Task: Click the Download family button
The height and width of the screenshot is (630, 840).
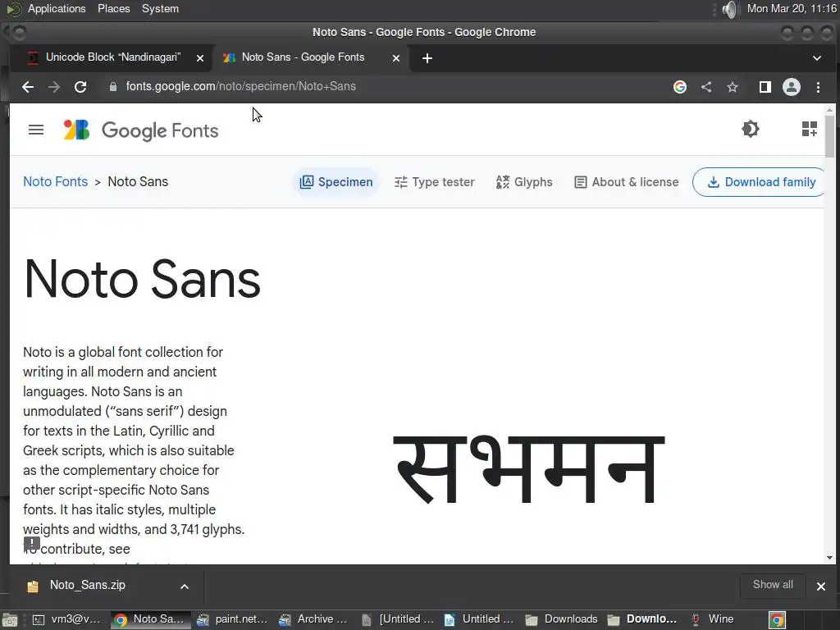Action: pos(760,182)
